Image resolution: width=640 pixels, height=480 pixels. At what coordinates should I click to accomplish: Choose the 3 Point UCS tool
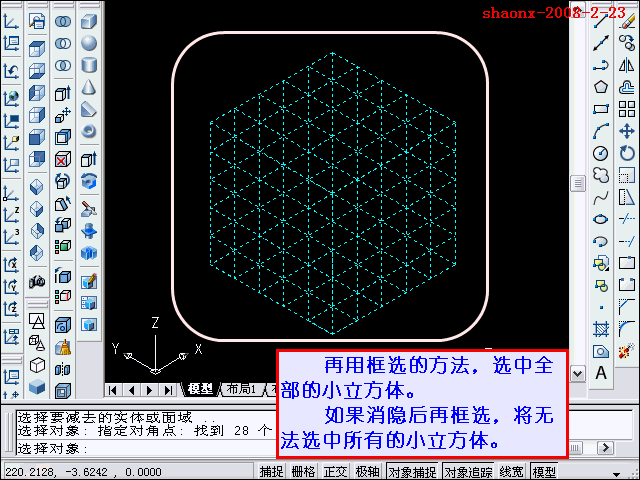pyautogui.click(x=11, y=238)
